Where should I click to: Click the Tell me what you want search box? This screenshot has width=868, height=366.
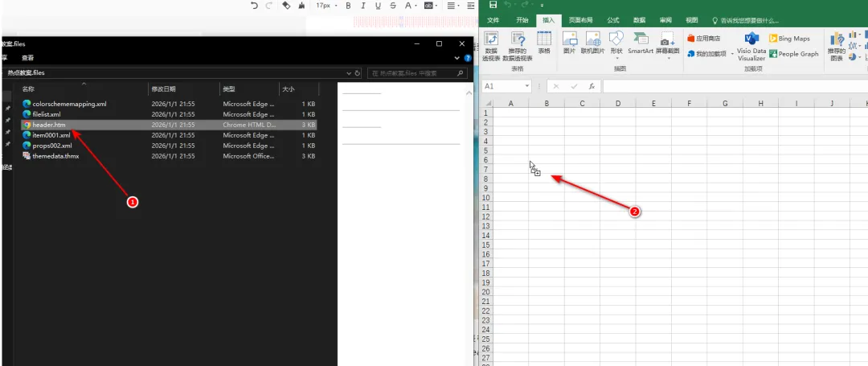746,20
